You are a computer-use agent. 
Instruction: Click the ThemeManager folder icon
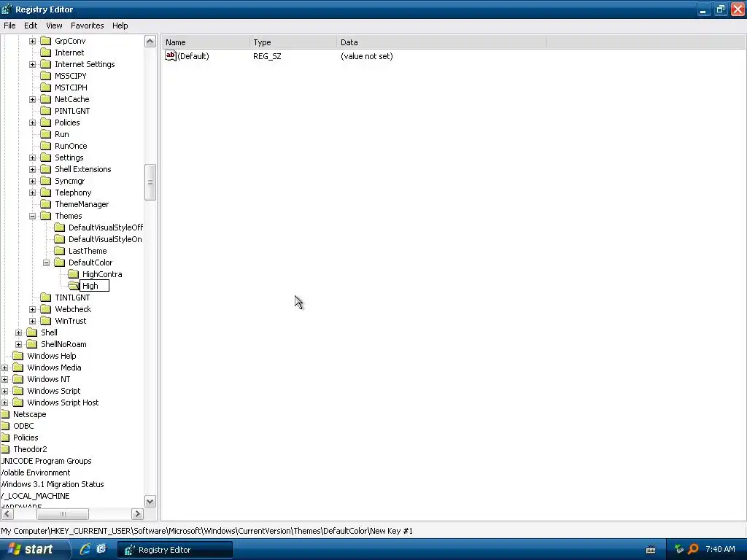[x=46, y=204]
